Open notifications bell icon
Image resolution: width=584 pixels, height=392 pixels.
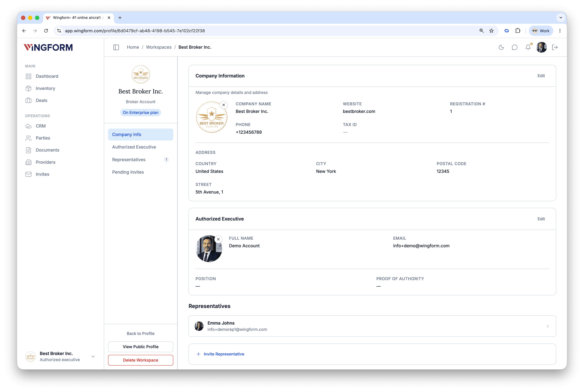(528, 47)
